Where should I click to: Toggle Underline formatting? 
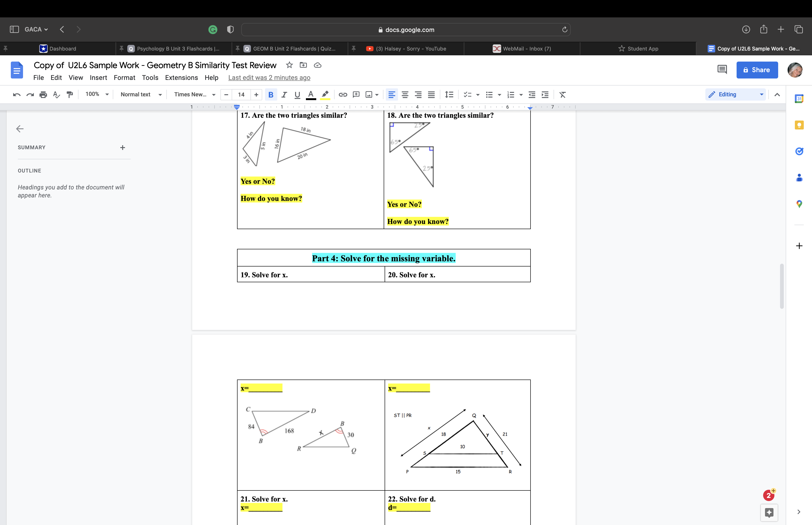coord(297,94)
